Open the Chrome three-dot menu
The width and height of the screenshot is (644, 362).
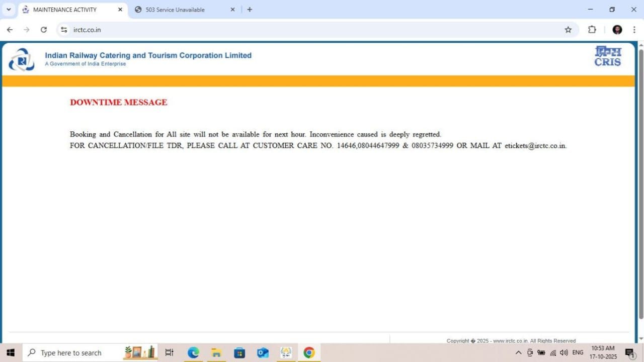[634, 30]
